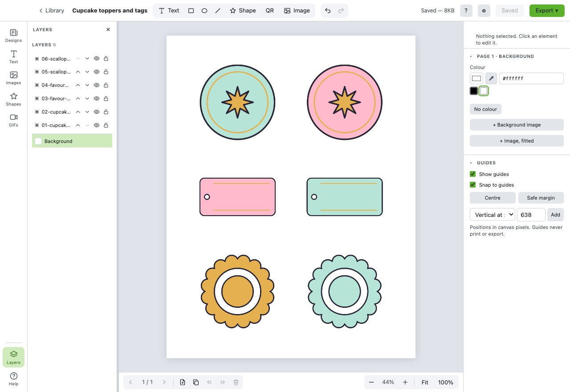Image resolution: width=570 pixels, height=392 pixels.
Task: Lock the 02-cupcak layer
Action: point(106,112)
